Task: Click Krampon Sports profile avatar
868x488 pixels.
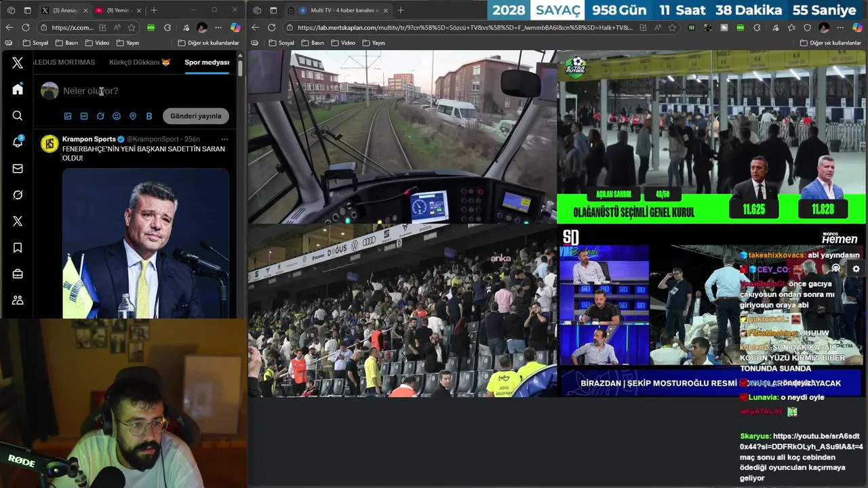Action: point(50,144)
